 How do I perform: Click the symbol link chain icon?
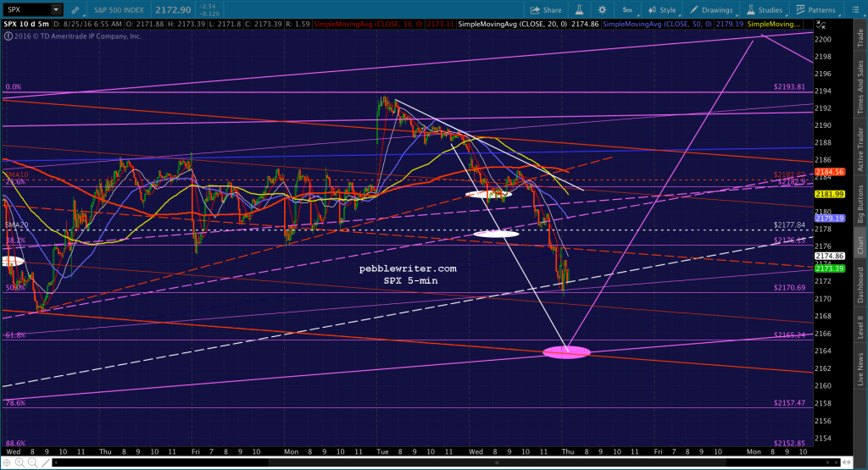(75, 10)
